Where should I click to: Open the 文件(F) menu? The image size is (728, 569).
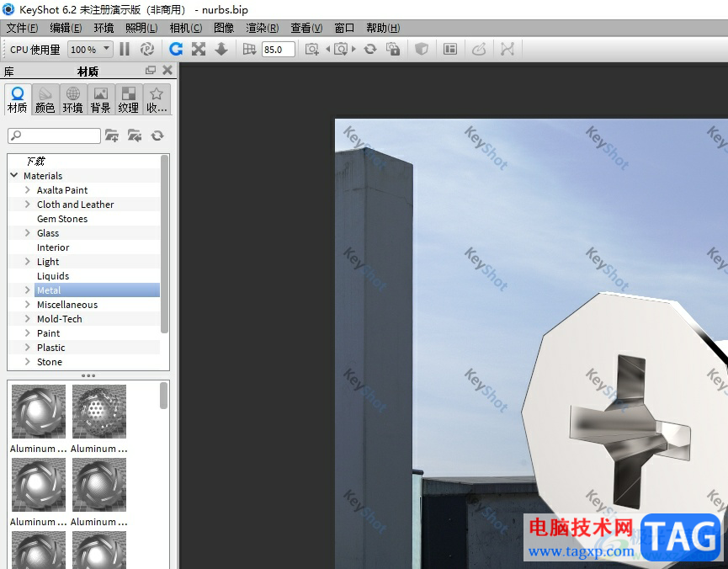[x=22, y=28]
